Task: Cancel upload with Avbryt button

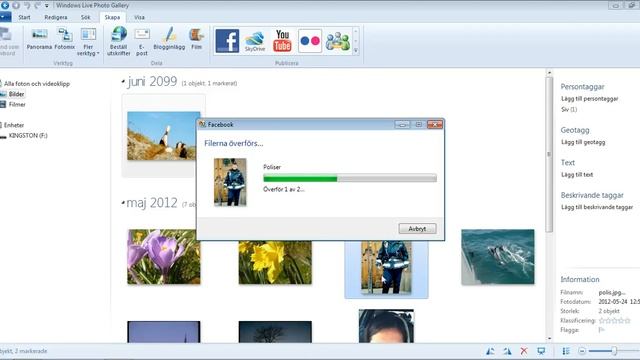Action: click(x=417, y=229)
